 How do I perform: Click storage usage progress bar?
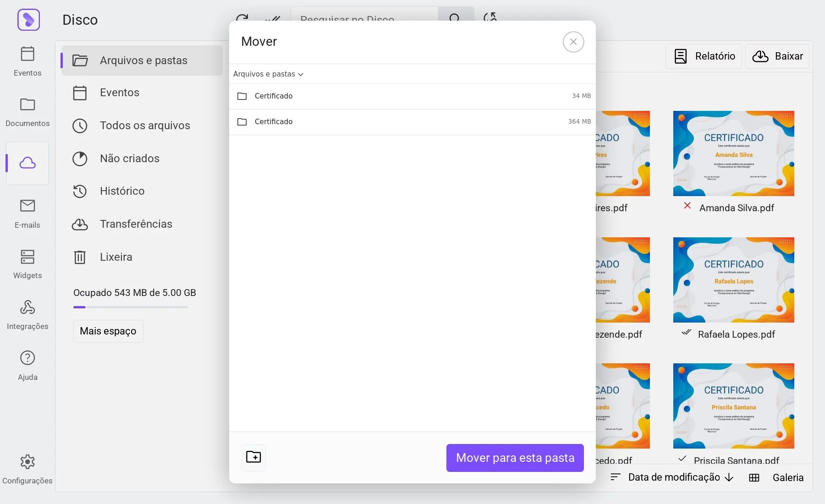click(131, 307)
